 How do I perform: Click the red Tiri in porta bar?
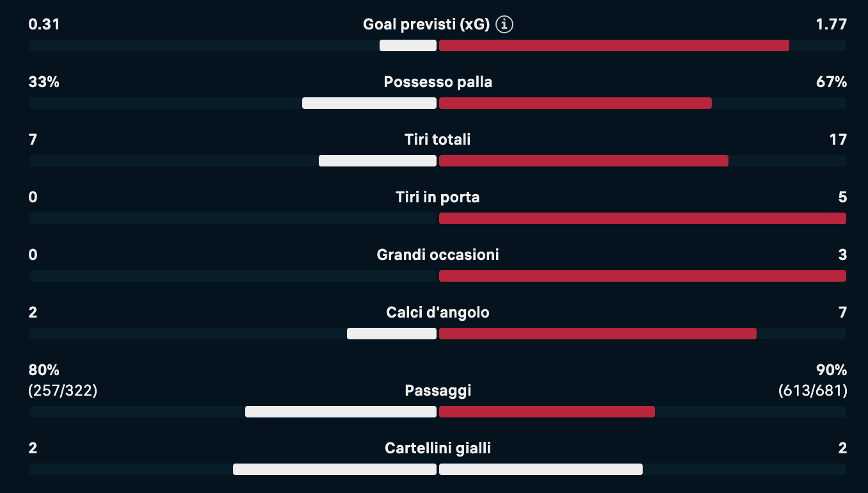click(642, 218)
